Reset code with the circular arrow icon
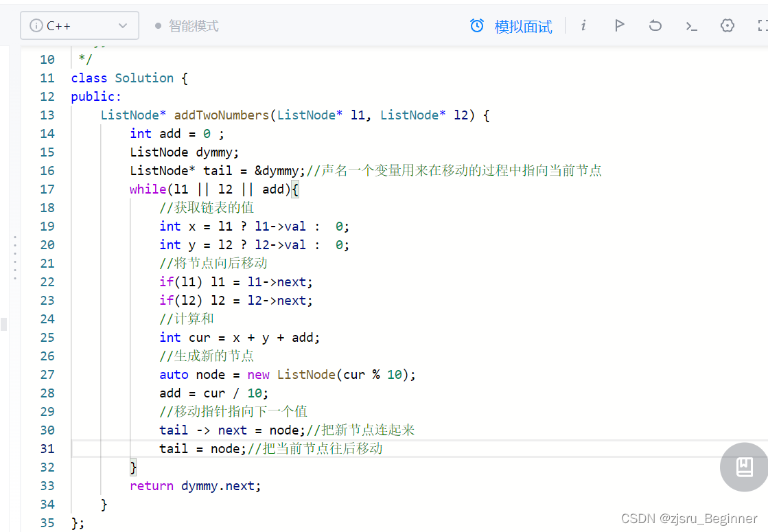 click(655, 25)
